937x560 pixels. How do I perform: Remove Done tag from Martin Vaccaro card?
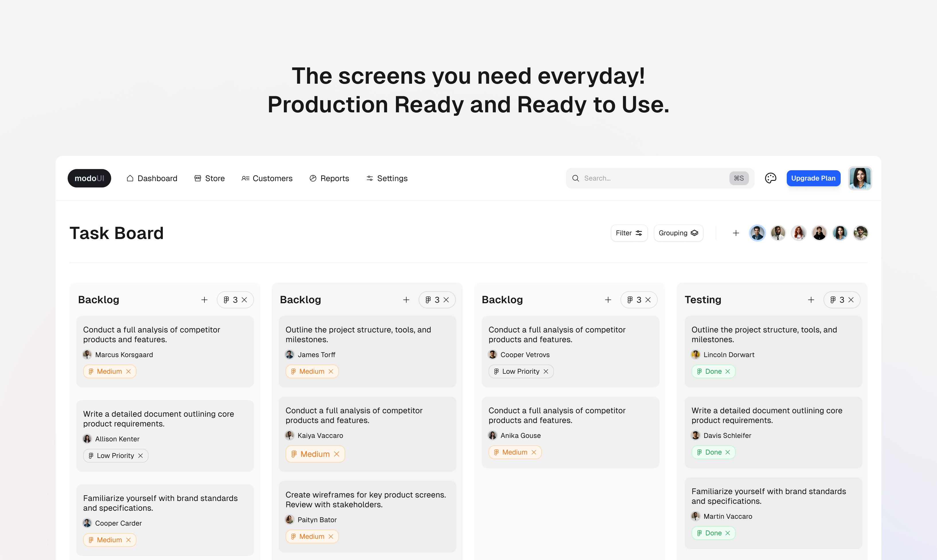[x=728, y=533]
